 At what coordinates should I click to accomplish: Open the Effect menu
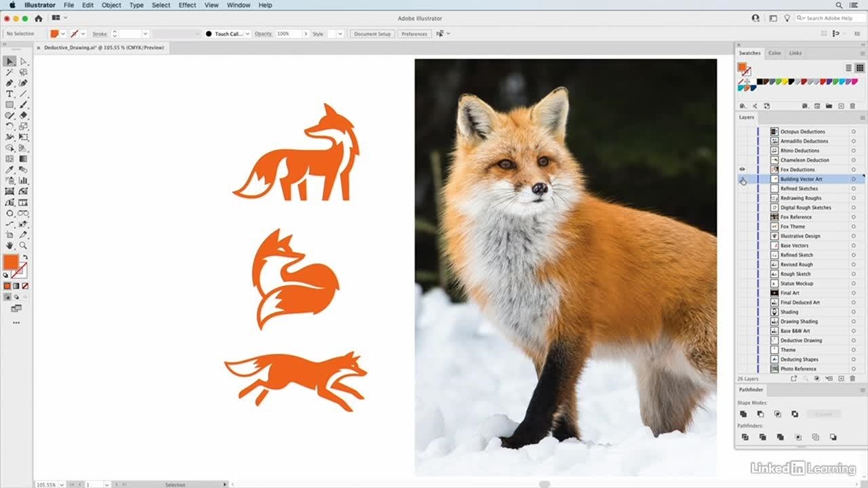[x=187, y=5]
